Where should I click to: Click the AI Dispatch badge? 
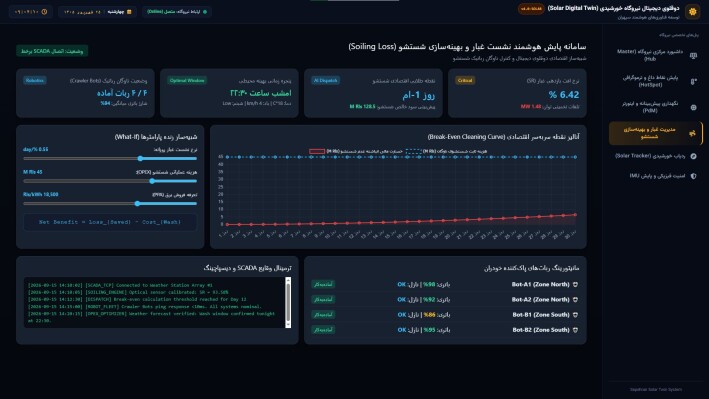click(x=325, y=81)
